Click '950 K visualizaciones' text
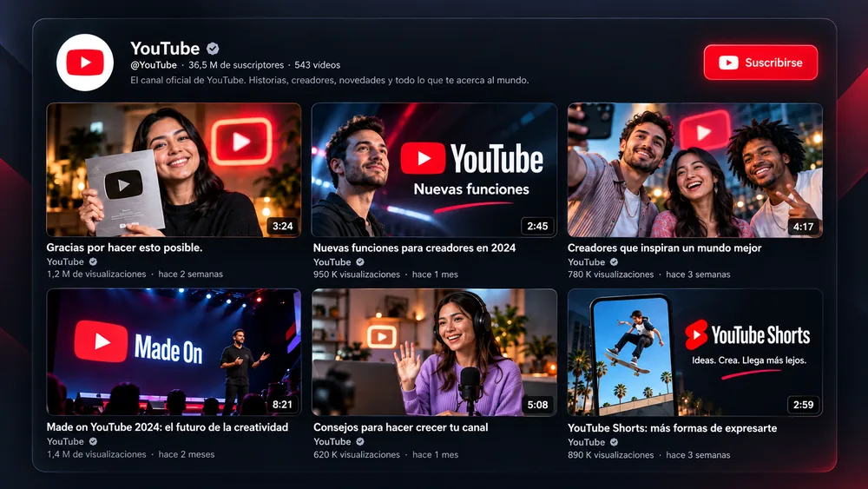Image resolution: width=868 pixels, height=489 pixels. coord(357,274)
